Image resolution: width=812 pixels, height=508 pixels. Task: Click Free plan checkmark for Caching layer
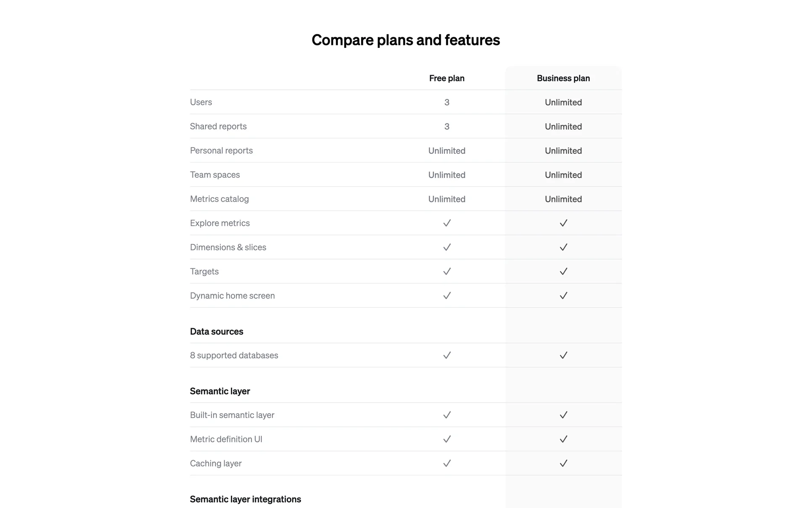[447, 463]
